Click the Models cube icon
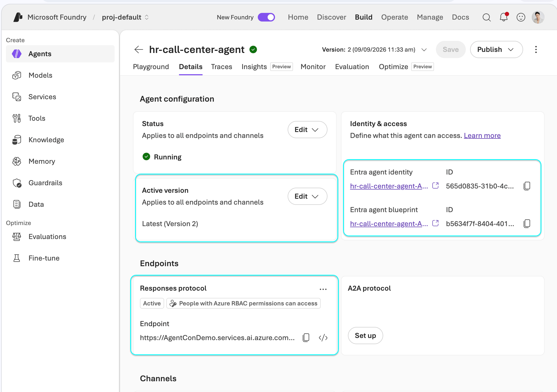Screen dimensions: 557x392 tap(17, 75)
